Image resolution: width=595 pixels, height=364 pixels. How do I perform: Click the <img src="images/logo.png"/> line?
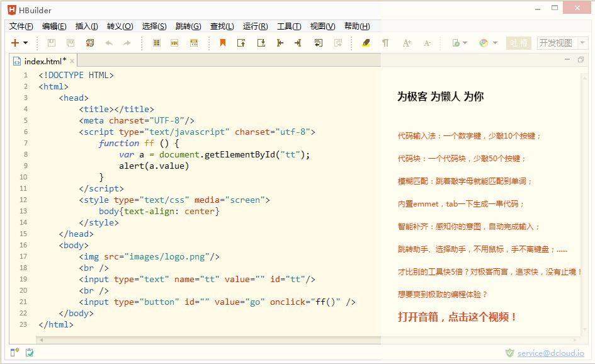click(149, 256)
